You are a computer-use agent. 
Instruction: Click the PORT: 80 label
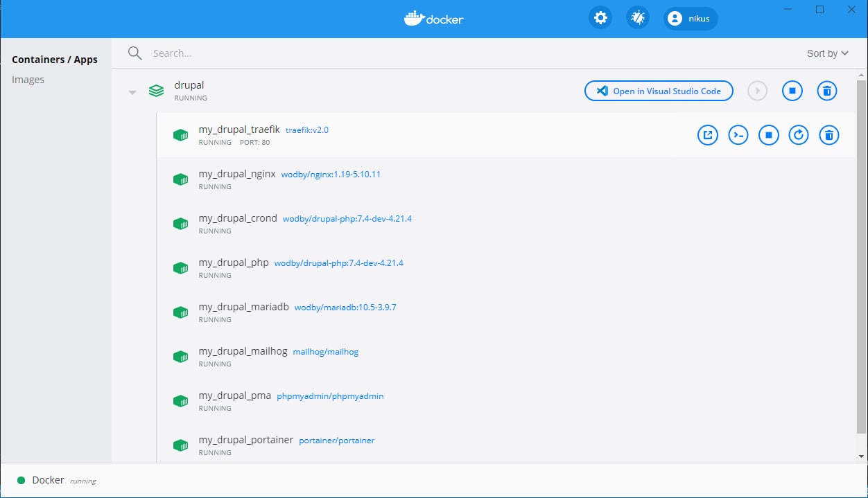(x=255, y=143)
